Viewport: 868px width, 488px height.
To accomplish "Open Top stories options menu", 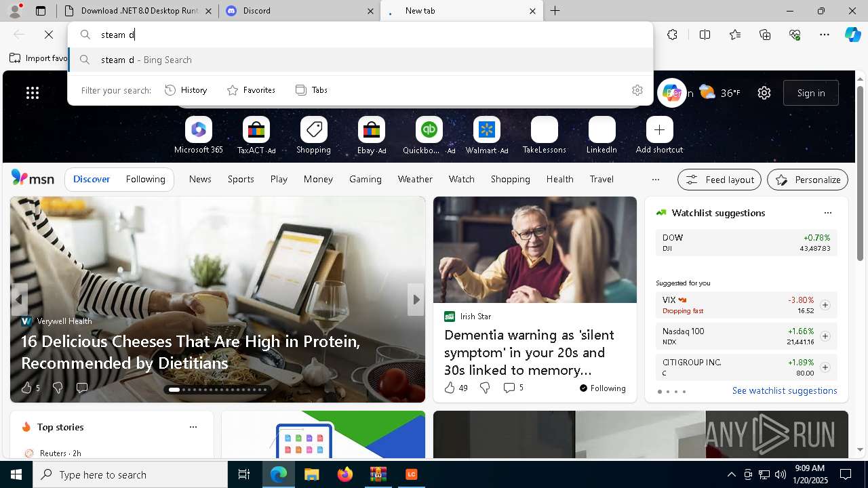I will [193, 427].
